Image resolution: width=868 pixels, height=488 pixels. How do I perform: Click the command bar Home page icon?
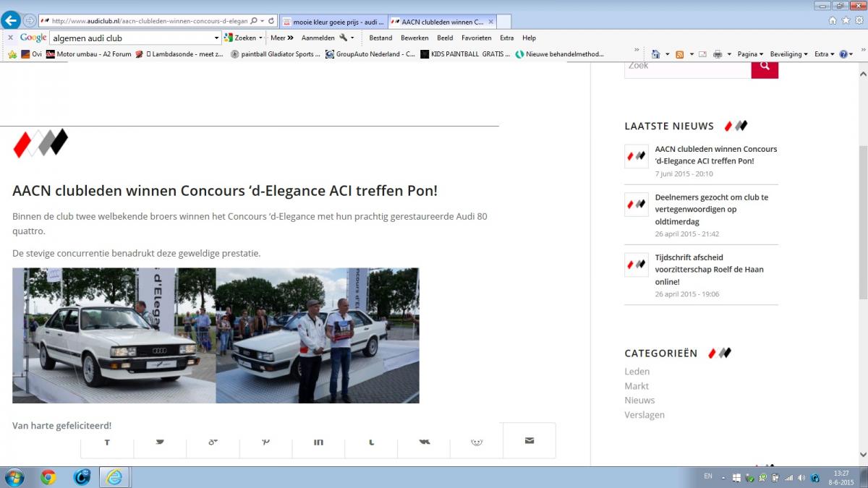click(655, 54)
